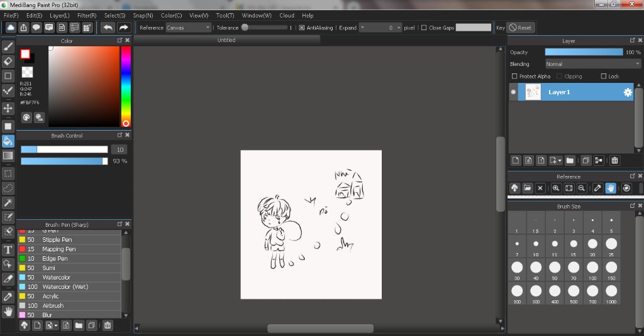This screenshot has height=336, width=644.
Task: Click the Redo arrow
Action: 123,28
